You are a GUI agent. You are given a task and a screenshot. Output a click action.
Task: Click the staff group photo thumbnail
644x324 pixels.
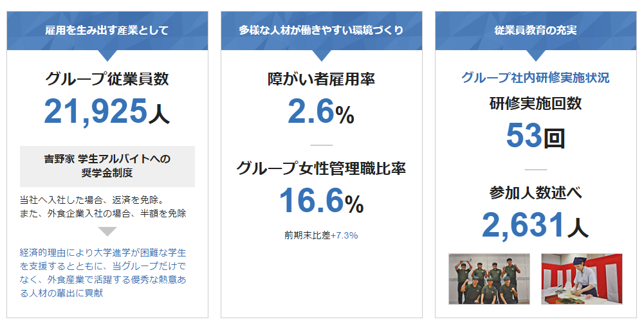coord(489,279)
